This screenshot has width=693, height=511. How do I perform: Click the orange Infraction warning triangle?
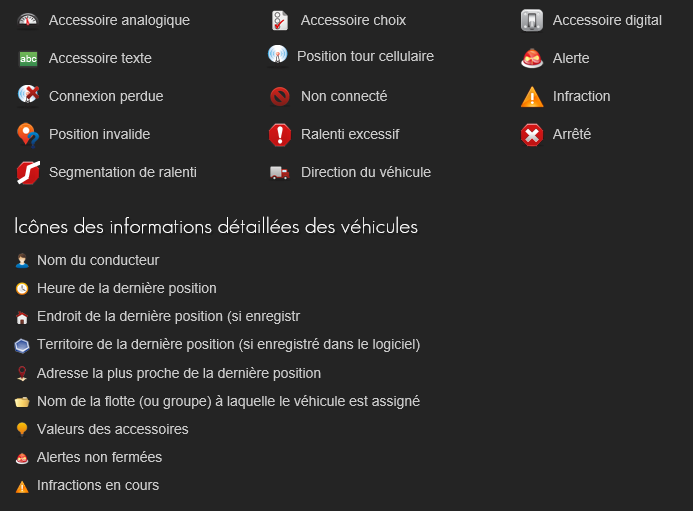tap(532, 97)
